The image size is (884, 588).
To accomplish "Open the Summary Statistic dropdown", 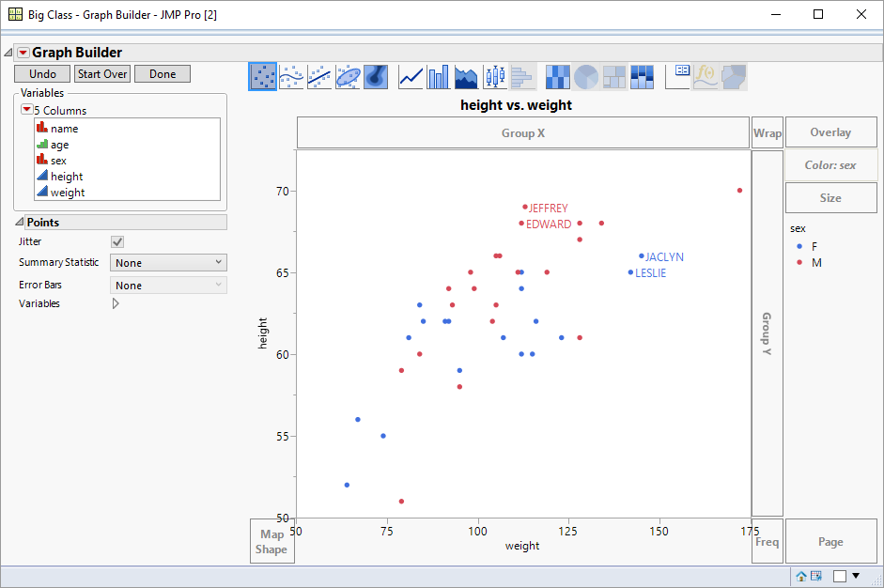I will (168, 263).
